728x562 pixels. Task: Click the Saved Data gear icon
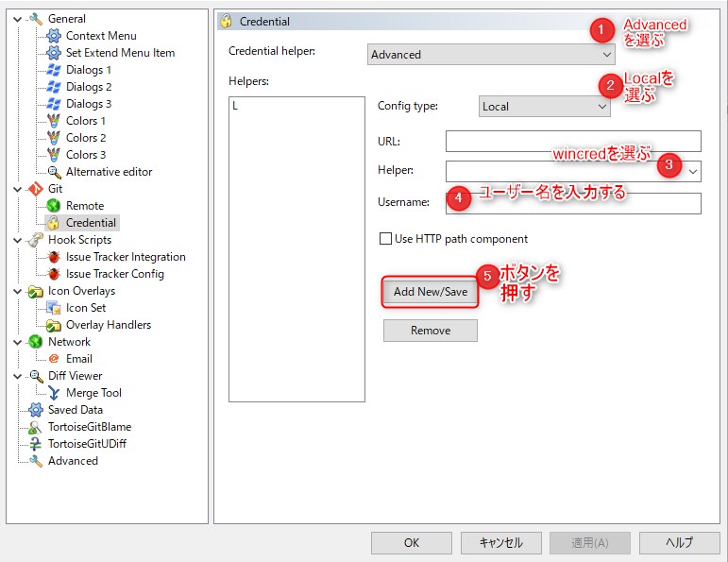[x=35, y=410]
